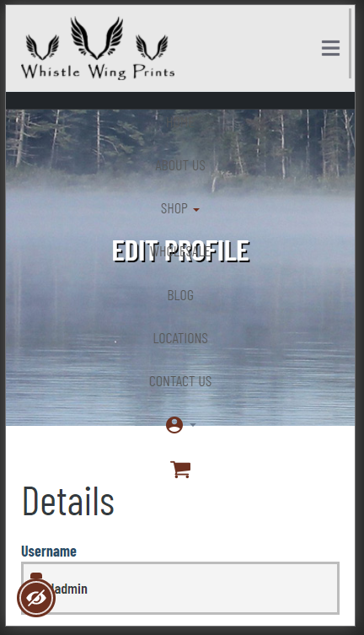Open the WHOLESALE page link
The image size is (364, 635).
(x=180, y=251)
